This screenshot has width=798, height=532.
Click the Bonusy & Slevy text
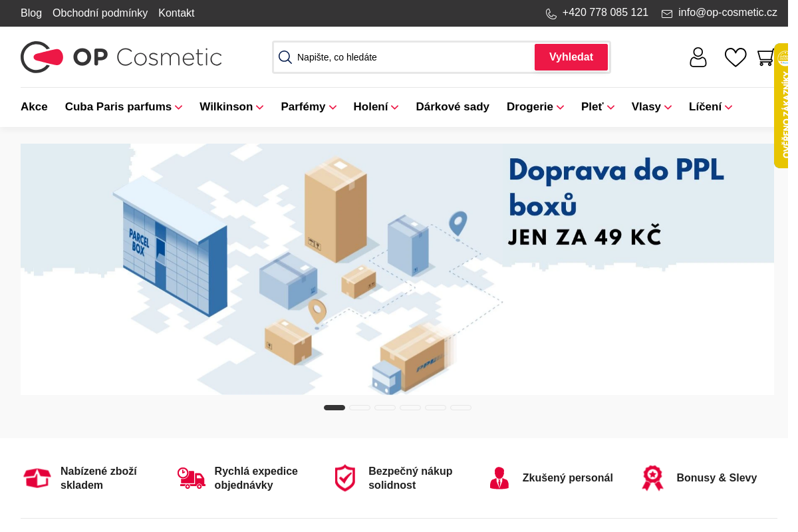tap(717, 478)
